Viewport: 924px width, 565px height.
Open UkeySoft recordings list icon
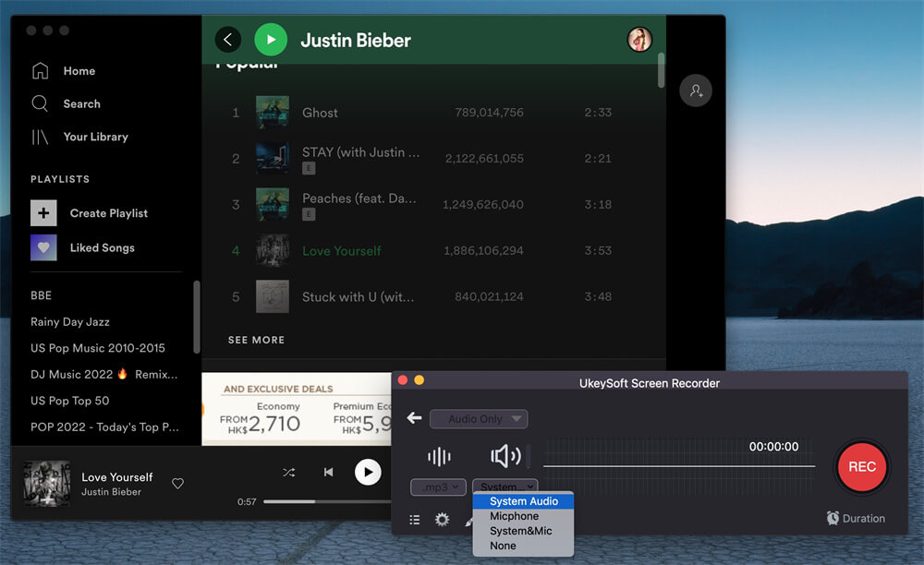(415, 520)
